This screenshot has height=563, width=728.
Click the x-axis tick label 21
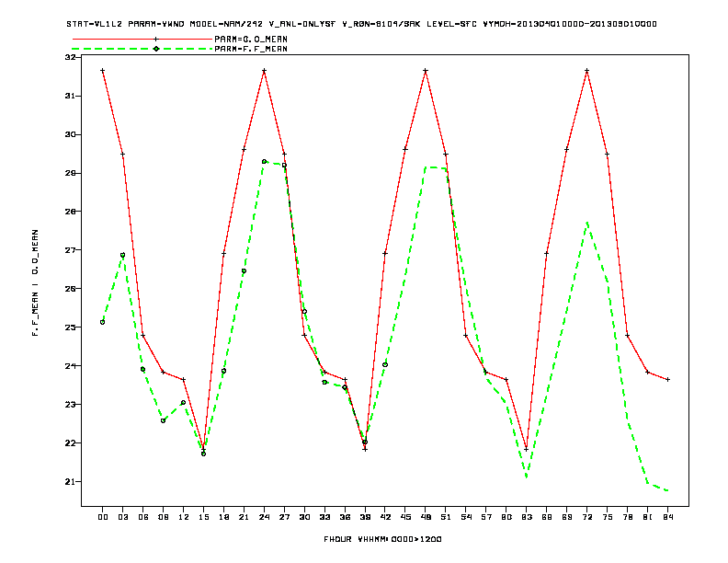[x=245, y=517]
